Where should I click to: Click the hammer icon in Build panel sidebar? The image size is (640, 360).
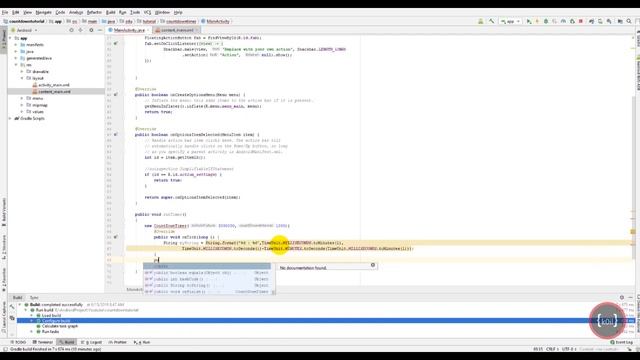(x=12, y=306)
